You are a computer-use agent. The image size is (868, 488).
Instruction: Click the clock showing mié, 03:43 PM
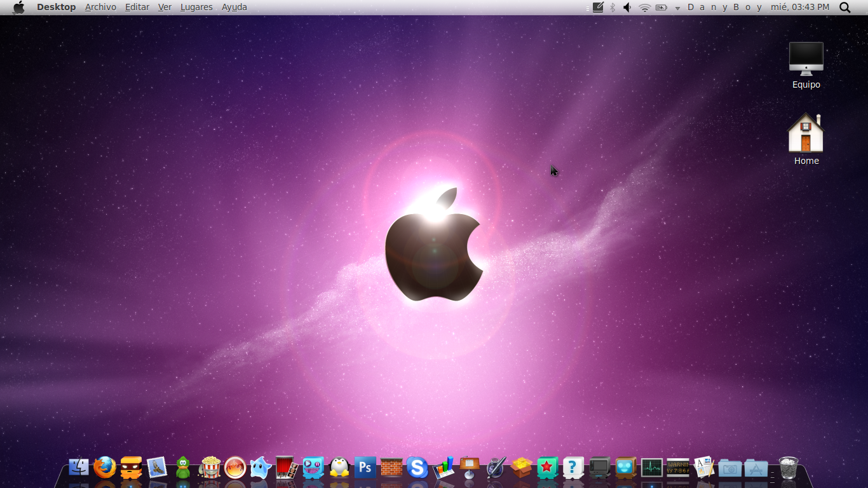800,7
